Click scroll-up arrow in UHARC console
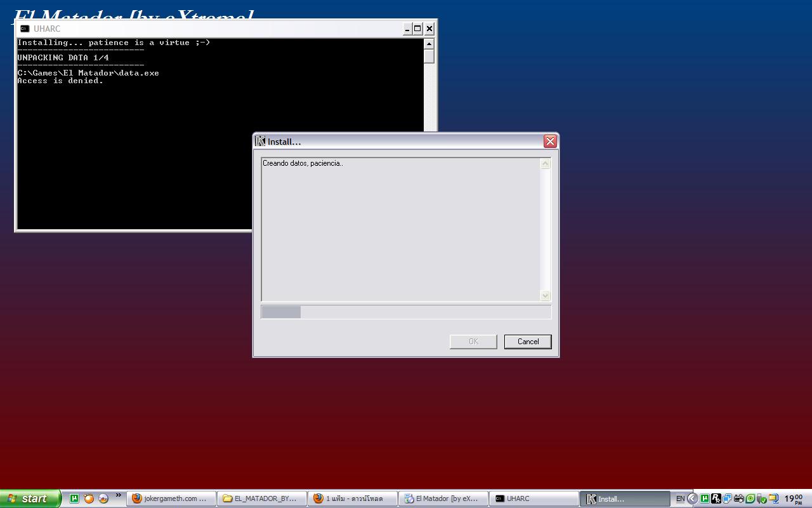This screenshot has height=508, width=812. click(429, 44)
